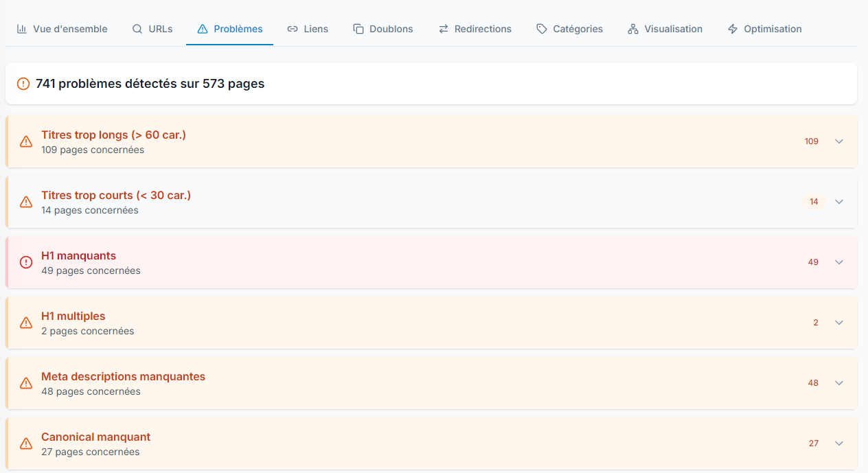Click the chain link icon beside Liens
The height and width of the screenshot is (473, 868).
point(293,29)
